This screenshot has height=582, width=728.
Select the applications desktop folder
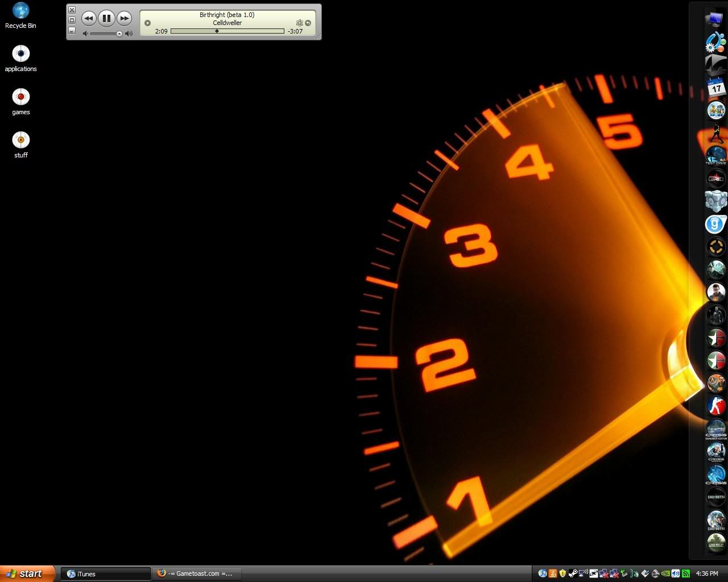click(20, 59)
